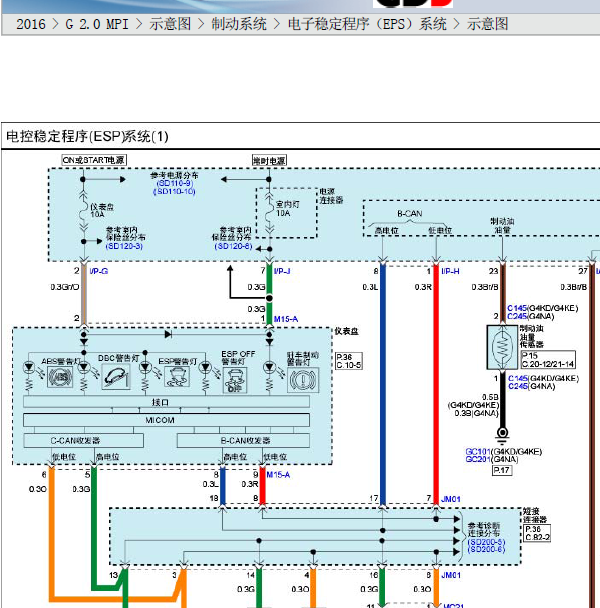The width and height of the screenshot is (600, 608).
Task: Click the 短接连接器 label
Action: (x=534, y=515)
